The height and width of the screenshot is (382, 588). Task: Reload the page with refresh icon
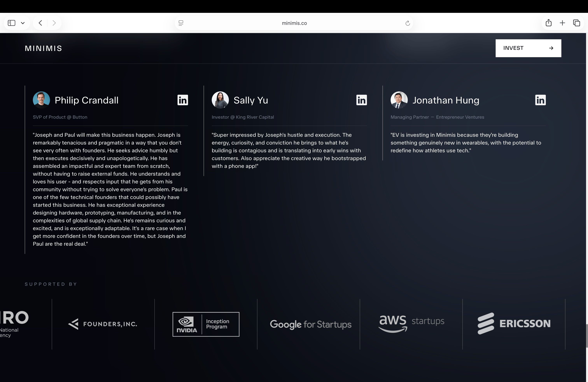(x=407, y=23)
